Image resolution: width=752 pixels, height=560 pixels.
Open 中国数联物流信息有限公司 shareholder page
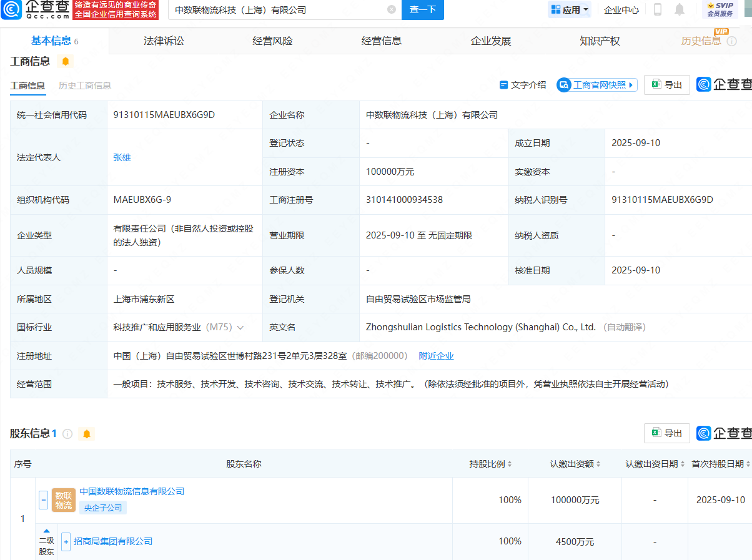click(x=132, y=491)
